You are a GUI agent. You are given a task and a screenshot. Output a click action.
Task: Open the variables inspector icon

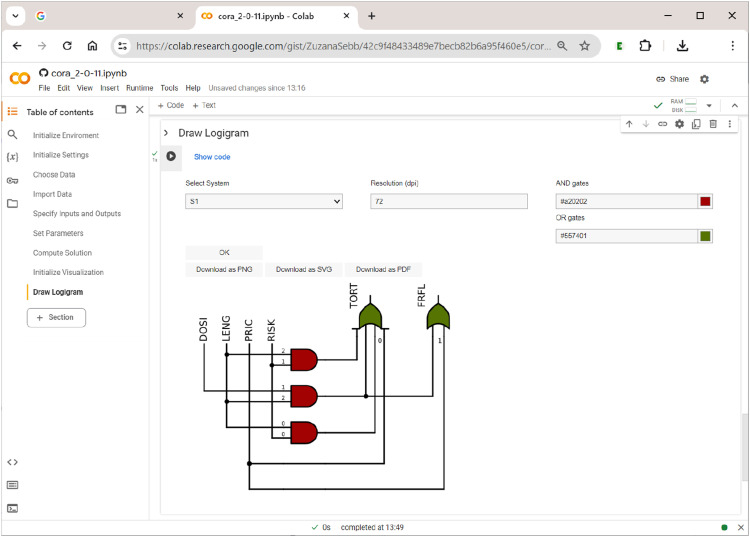tap(12, 157)
